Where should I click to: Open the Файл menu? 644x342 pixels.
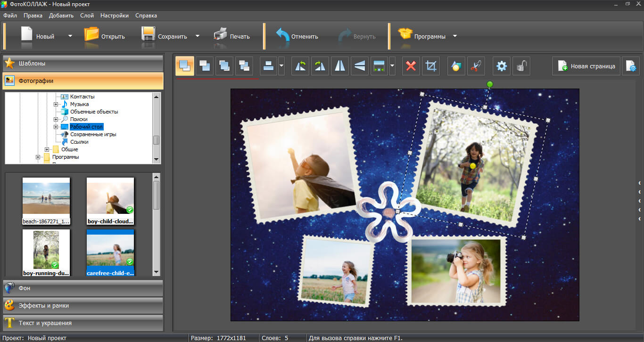click(x=10, y=16)
